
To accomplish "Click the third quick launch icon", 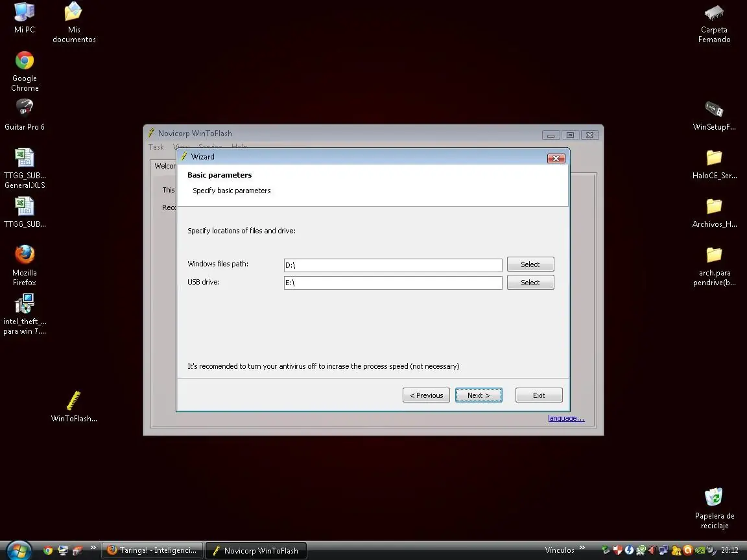I will click(x=77, y=550).
